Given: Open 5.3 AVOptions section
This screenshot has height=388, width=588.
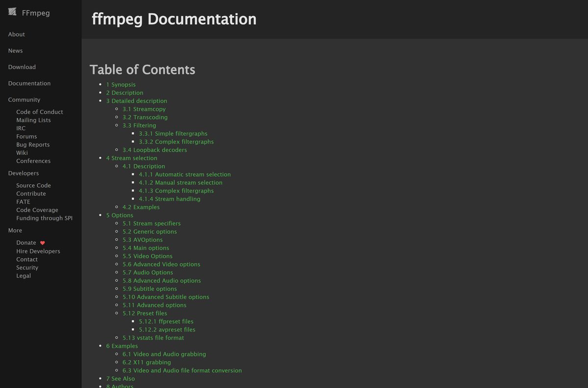Looking at the screenshot, I should [143, 240].
